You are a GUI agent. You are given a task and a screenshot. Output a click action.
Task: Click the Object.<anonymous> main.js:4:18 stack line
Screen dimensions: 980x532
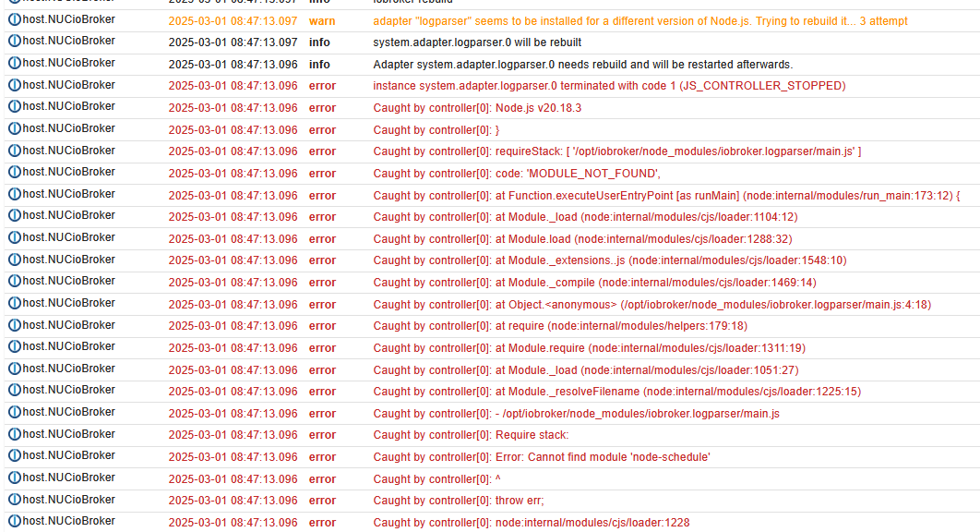click(651, 305)
